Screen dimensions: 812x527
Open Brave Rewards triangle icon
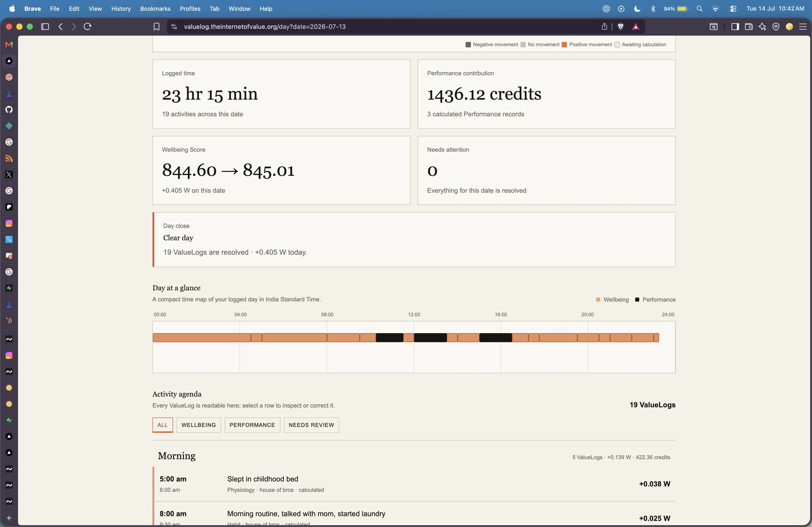click(x=636, y=27)
